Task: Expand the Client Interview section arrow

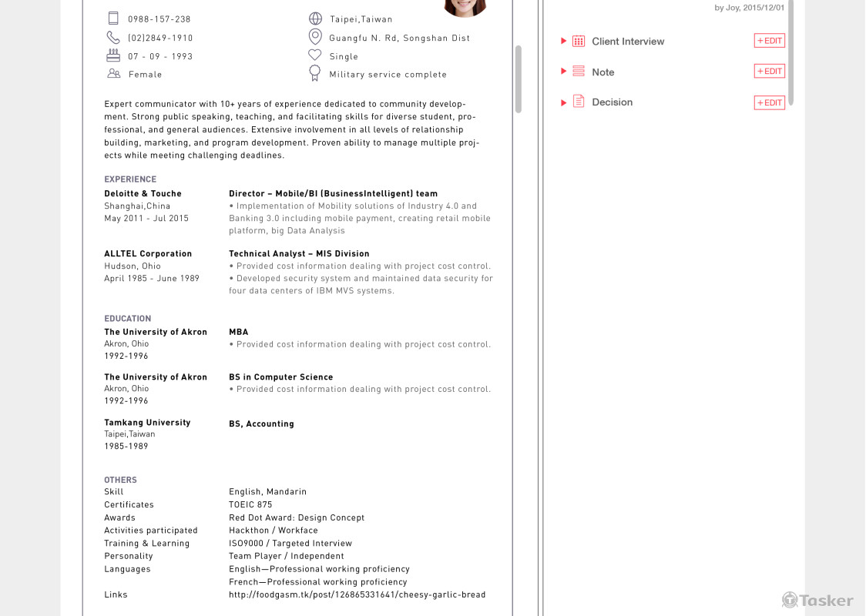Action: (x=563, y=41)
